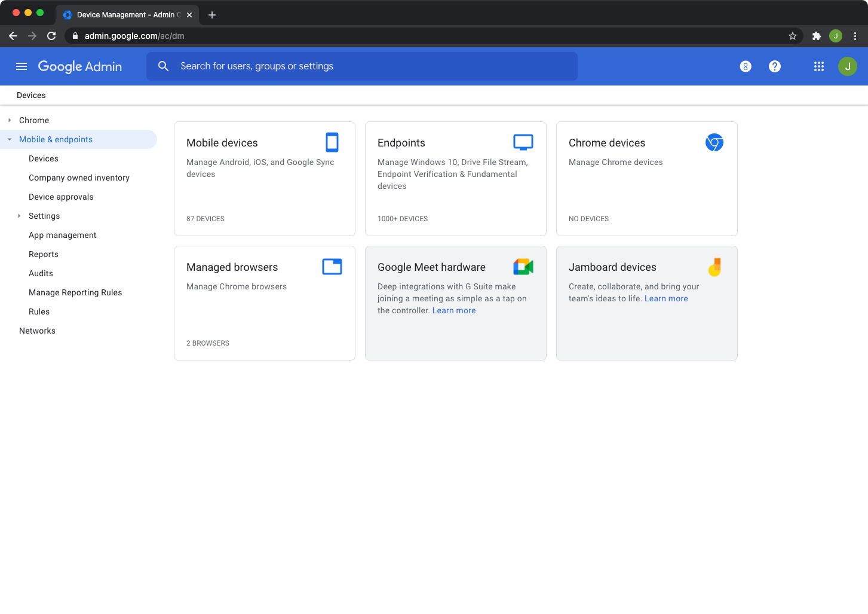868x614 pixels.
Task: Open the Endpoints card title
Action: (401, 143)
